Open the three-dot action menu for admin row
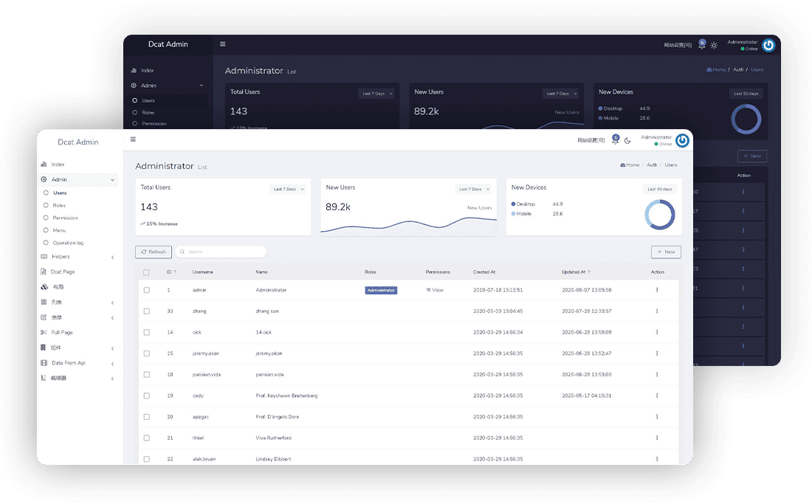 (657, 290)
